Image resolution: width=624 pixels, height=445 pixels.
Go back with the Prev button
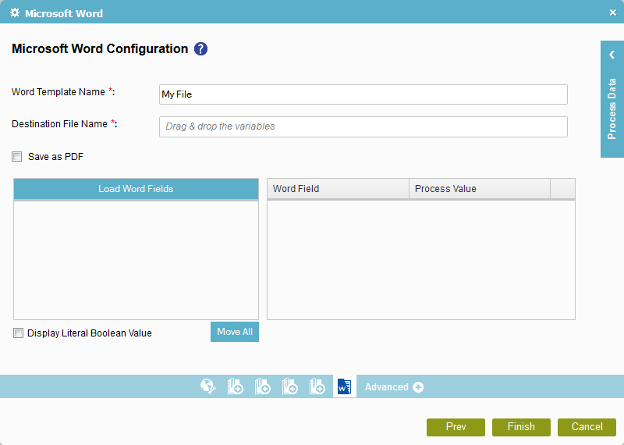(x=456, y=427)
